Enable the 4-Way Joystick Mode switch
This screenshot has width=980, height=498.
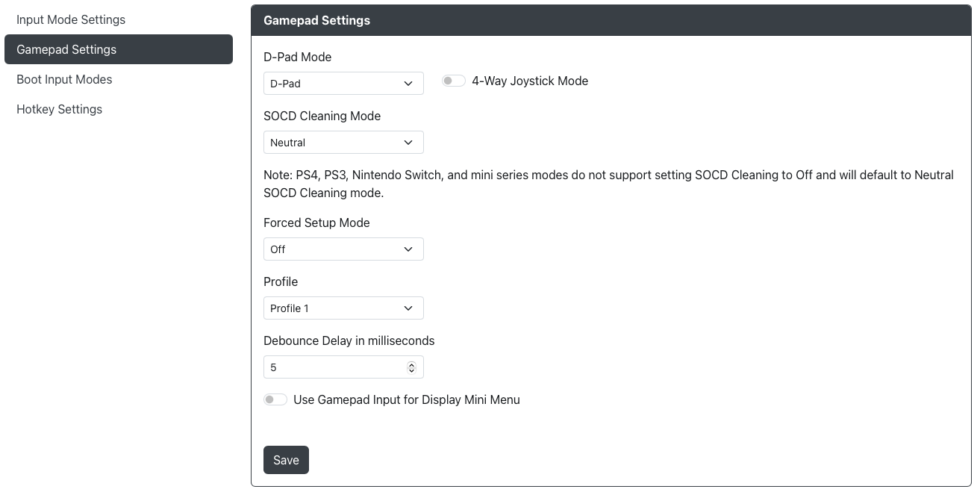coord(454,81)
